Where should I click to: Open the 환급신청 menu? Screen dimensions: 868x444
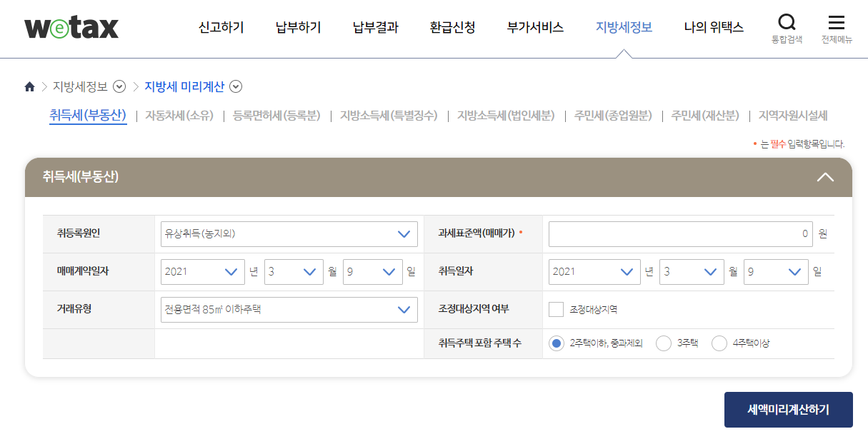pyautogui.click(x=452, y=28)
